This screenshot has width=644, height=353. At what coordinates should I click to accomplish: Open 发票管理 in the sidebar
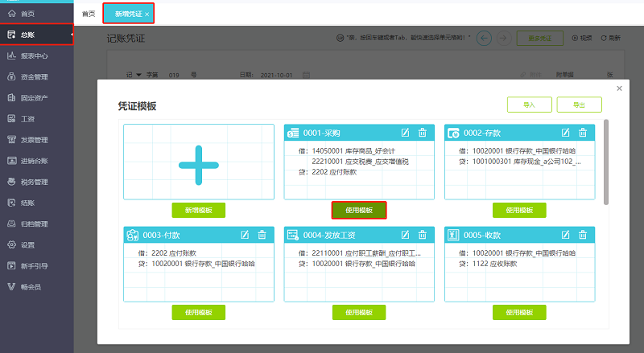click(x=34, y=140)
